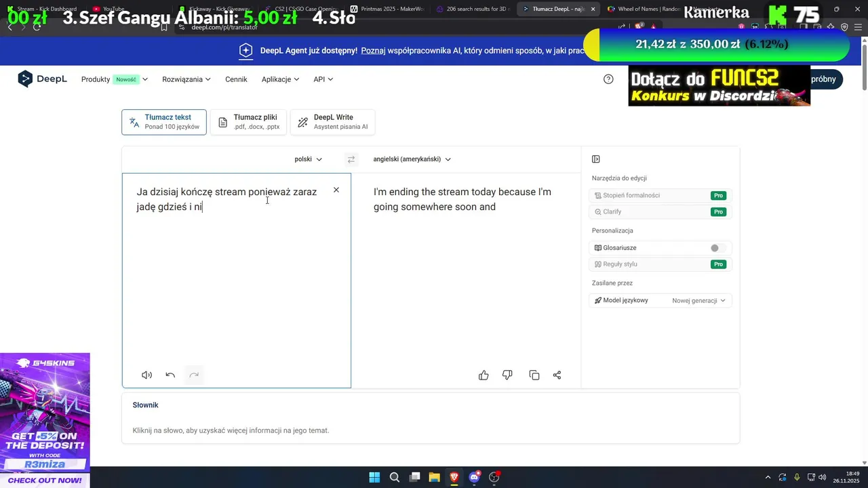
Task: Toggle the Glosariusze switch
Action: click(718, 248)
